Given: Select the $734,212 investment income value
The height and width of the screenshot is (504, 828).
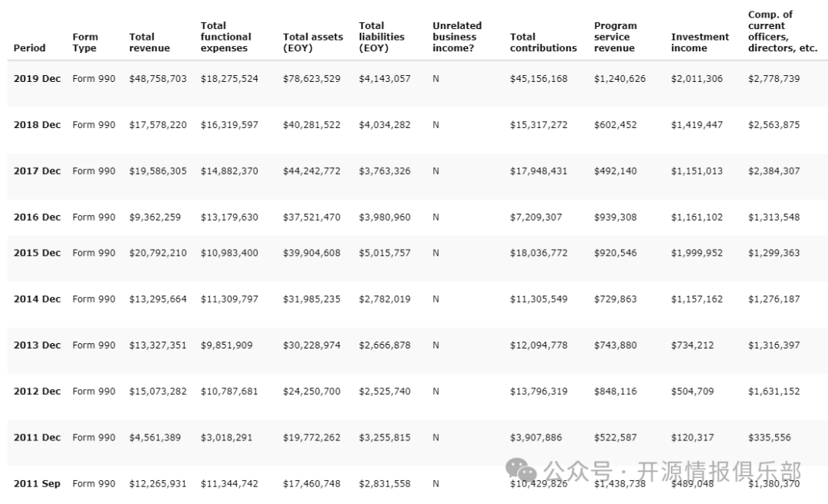Looking at the screenshot, I should pos(692,345).
